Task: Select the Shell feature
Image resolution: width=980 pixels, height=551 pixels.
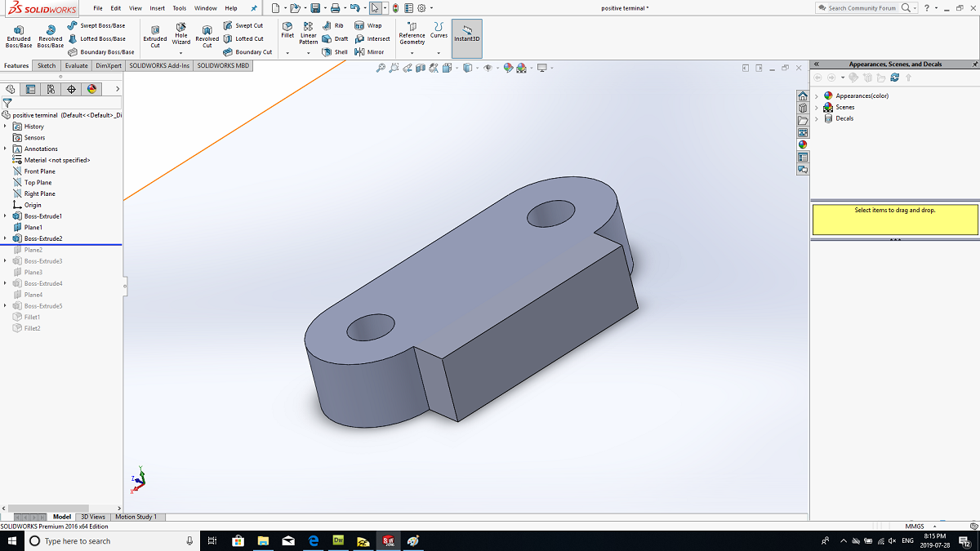Action: 335,51
